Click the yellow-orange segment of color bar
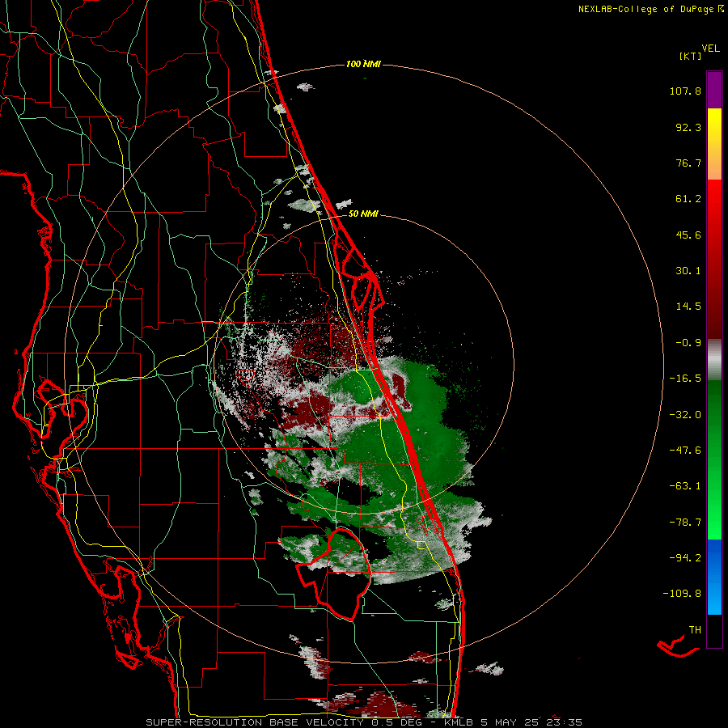This screenshot has width=728, height=728. click(x=714, y=144)
